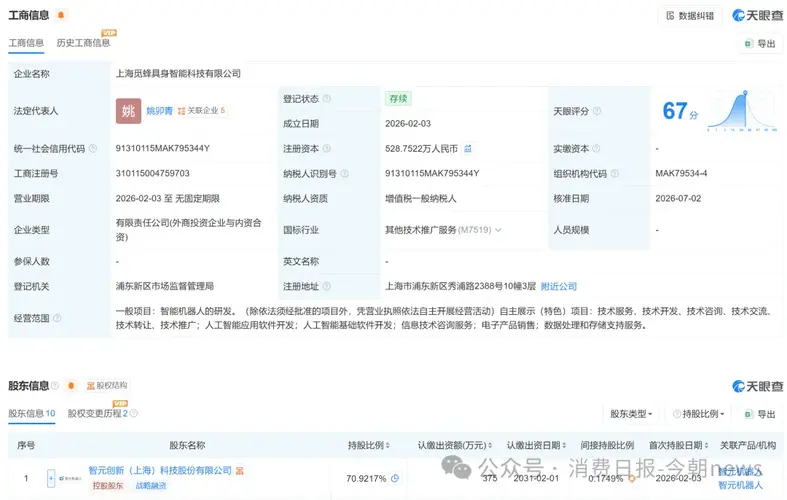Expand 国标行业 其他技术推广服务 chevron
787x500 pixels.
click(498, 230)
